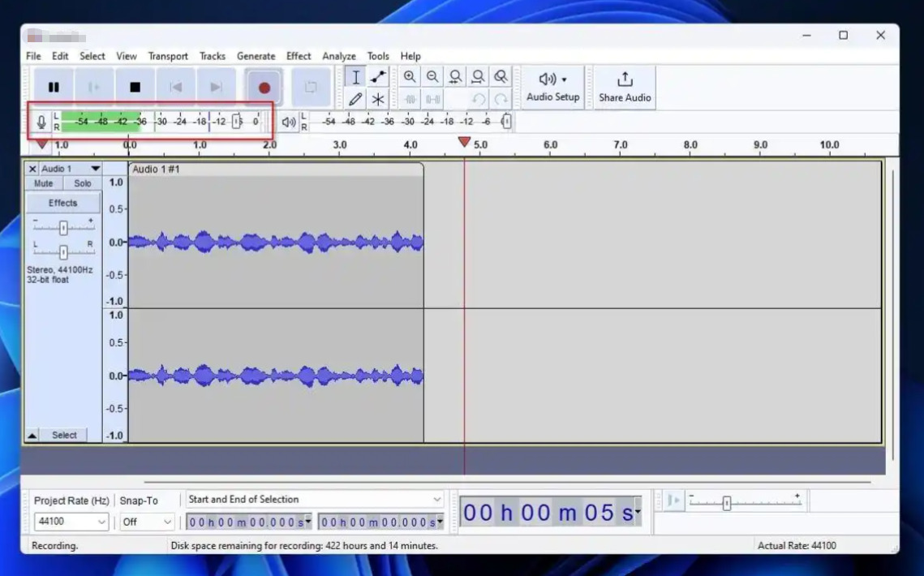Click the Silence audio selection icon

coord(432,99)
